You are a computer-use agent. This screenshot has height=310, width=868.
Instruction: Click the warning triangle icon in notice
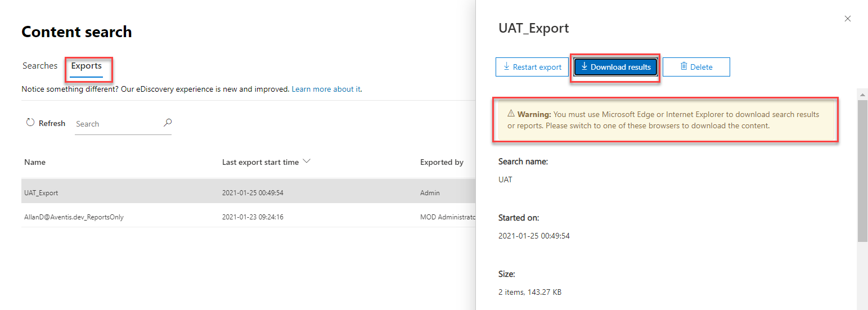tap(511, 114)
